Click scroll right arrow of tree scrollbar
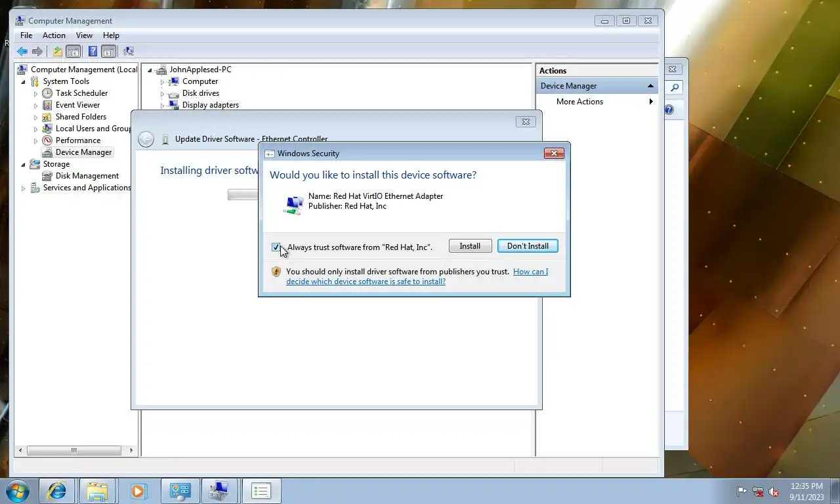This screenshot has height=504, width=840. coord(131,450)
